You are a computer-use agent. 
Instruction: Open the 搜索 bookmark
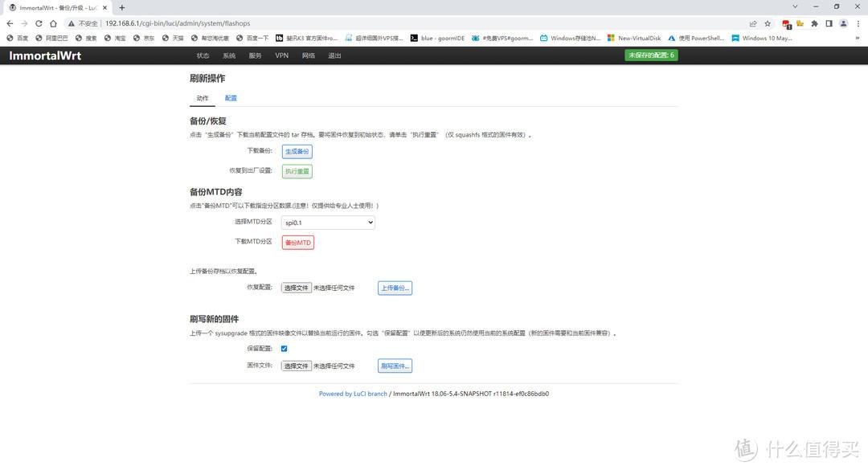86,39
